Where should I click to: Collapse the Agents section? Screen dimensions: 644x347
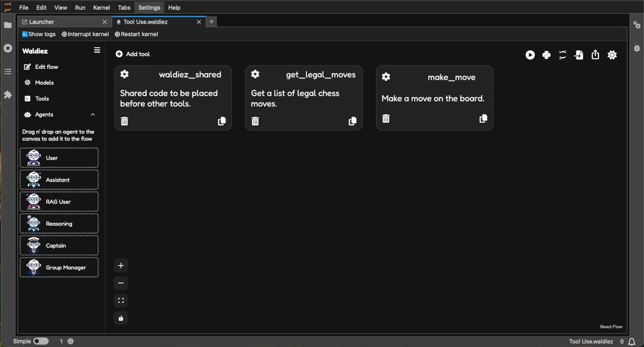93,114
